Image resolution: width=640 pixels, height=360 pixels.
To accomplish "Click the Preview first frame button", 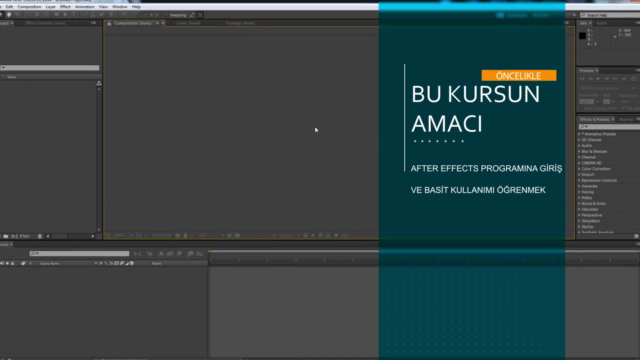I will point(582,79).
